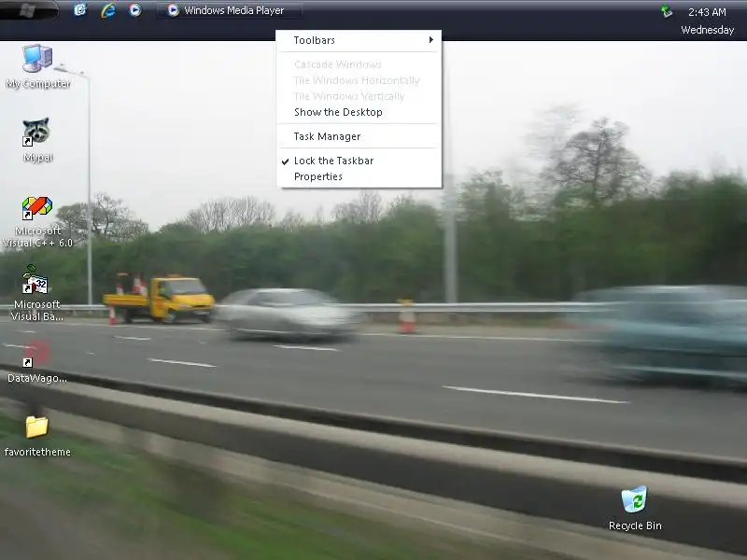The width and height of the screenshot is (747, 560).
Task: Select the Microsoft Visual C++ 6.0 icon
Action: point(36,208)
